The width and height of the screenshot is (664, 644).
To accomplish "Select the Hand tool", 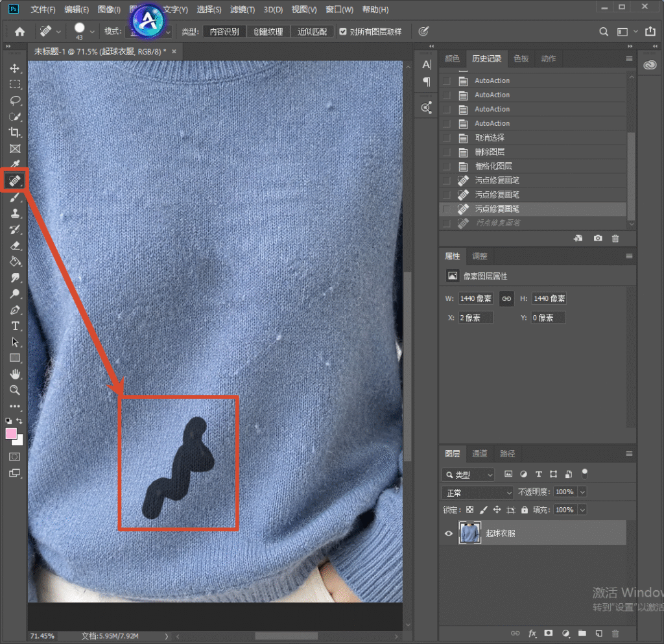I will point(15,374).
